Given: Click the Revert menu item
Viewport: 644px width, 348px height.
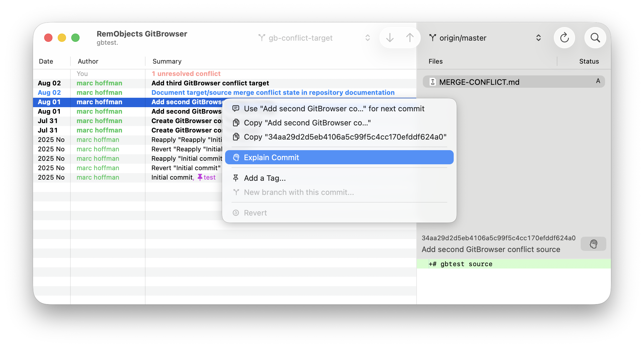Looking at the screenshot, I should (339, 213).
